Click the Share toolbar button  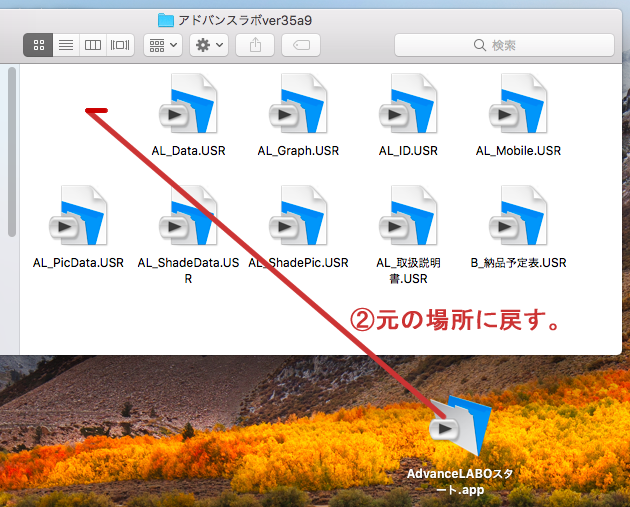tap(255, 45)
